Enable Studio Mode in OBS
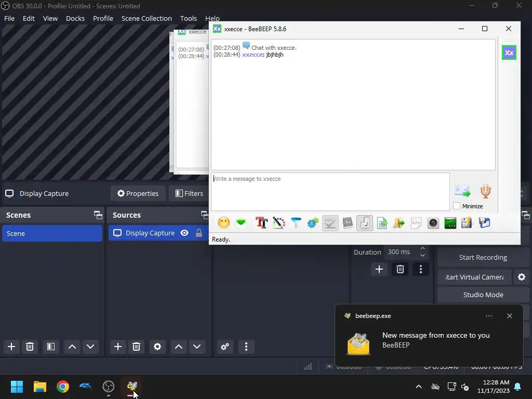532x399 pixels. (483, 295)
